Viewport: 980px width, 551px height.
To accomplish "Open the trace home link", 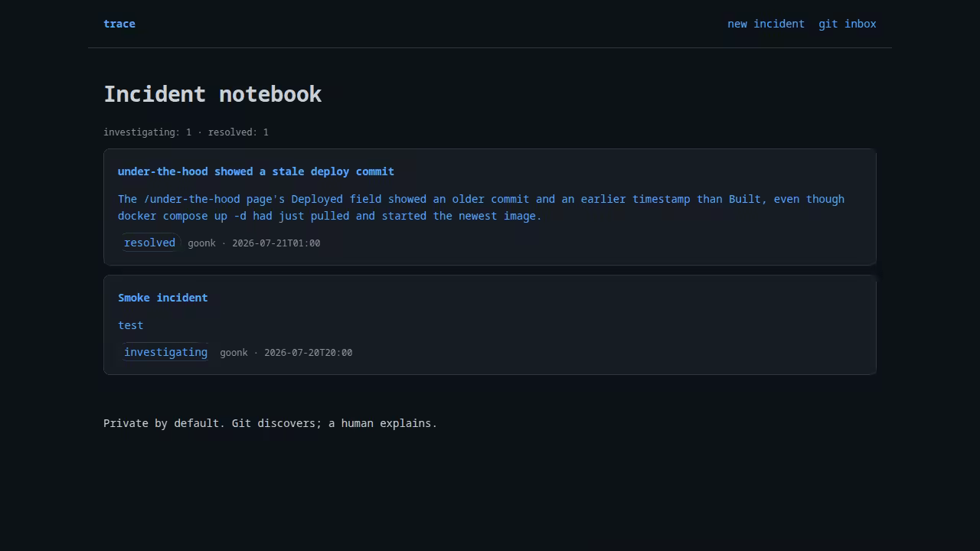I will coord(119,24).
